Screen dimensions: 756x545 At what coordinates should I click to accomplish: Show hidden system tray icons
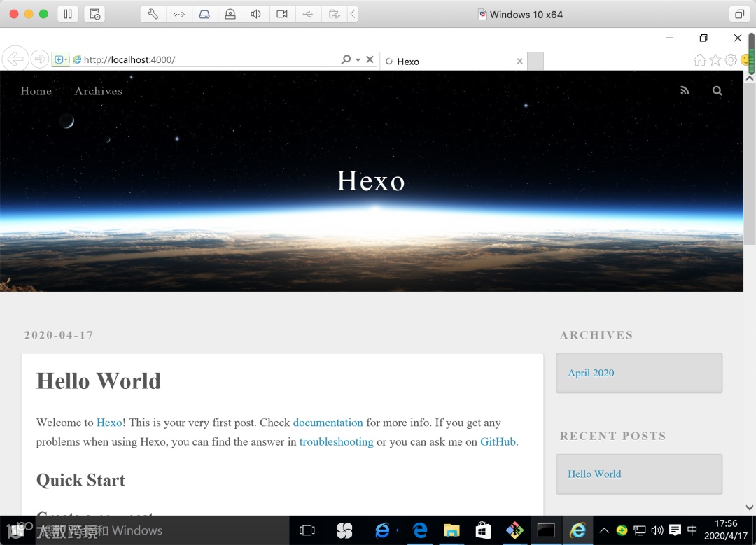tap(603, 530)
